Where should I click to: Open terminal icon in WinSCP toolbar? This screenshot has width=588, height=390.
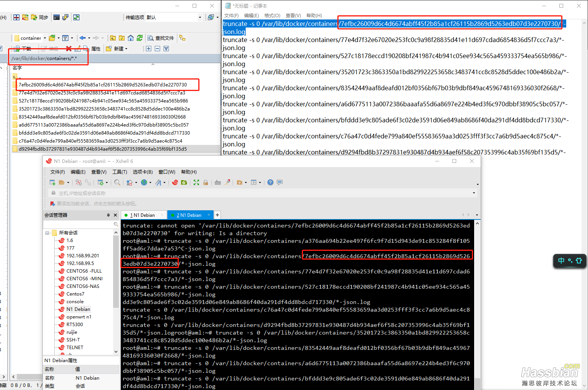tap(57, 17)
